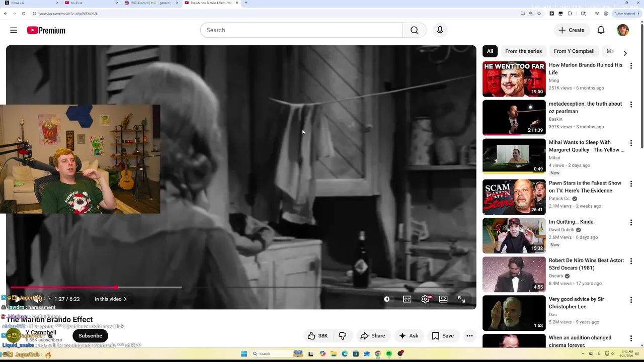Bookmark this page with the star icon
This screenshot has width=644, height=362.
[x=539, y=14]
